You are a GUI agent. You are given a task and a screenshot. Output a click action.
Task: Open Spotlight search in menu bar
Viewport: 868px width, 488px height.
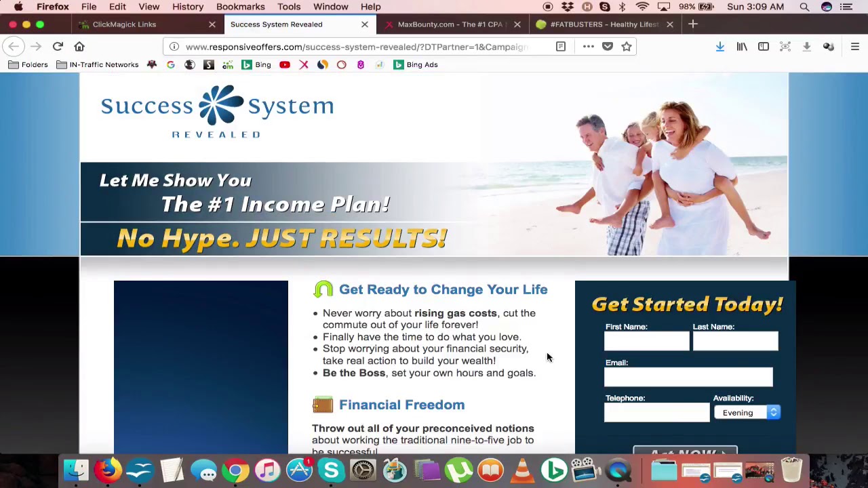[804, 7]
